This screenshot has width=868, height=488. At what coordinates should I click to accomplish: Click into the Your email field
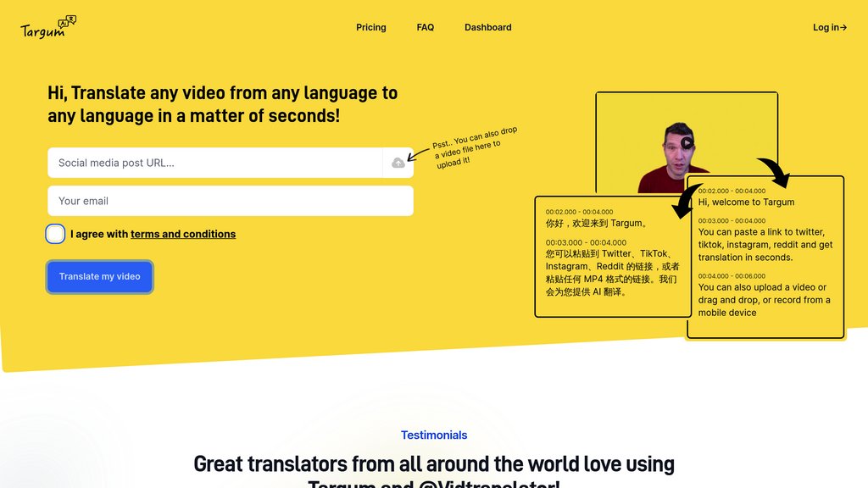point(230,201)
